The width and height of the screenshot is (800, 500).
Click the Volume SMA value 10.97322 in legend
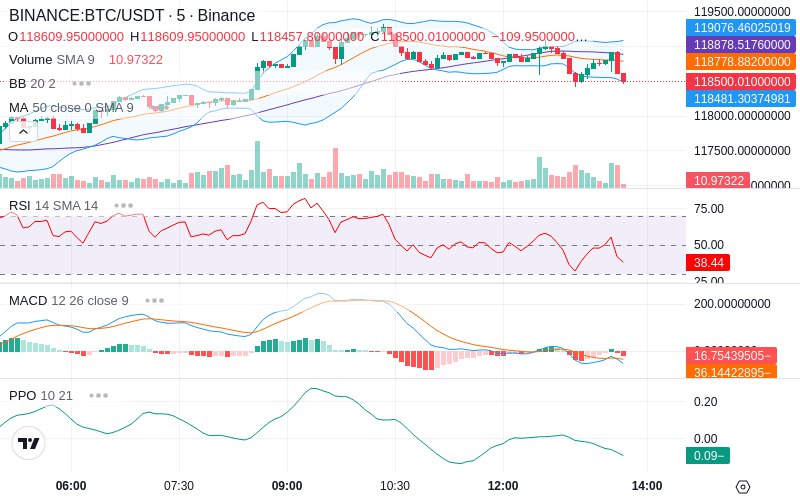136,60
